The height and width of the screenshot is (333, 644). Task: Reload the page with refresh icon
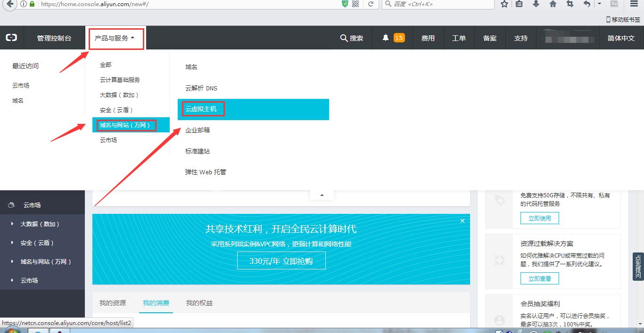tap(371, 4)
